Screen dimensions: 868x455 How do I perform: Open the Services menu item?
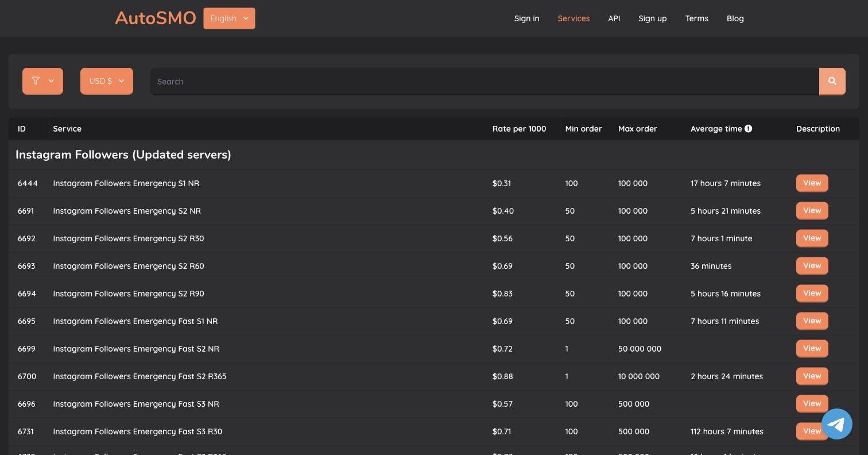573,18
